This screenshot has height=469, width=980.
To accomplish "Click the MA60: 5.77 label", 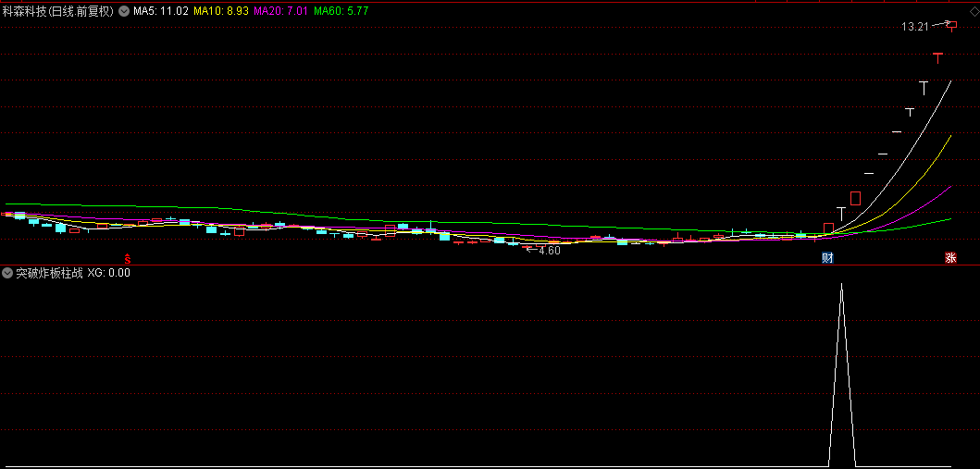I will (x=341, y=10).
